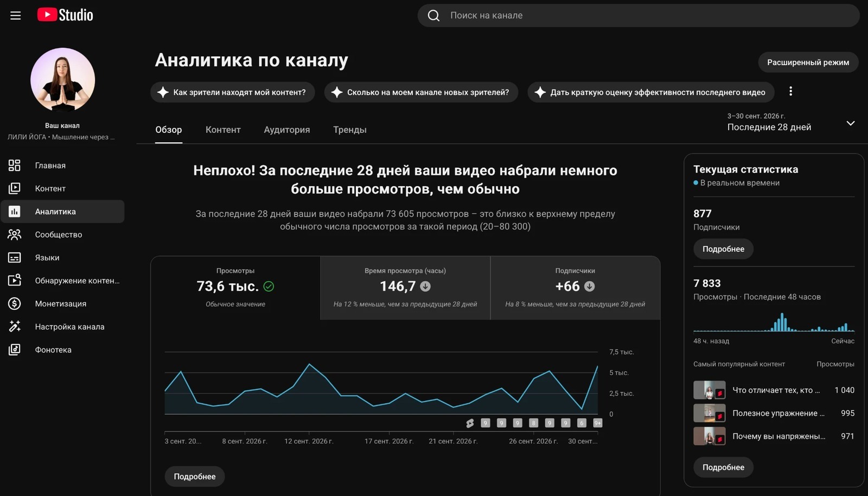
Task: Open Фонотека in the sidebar
Action: pos(62,350)
